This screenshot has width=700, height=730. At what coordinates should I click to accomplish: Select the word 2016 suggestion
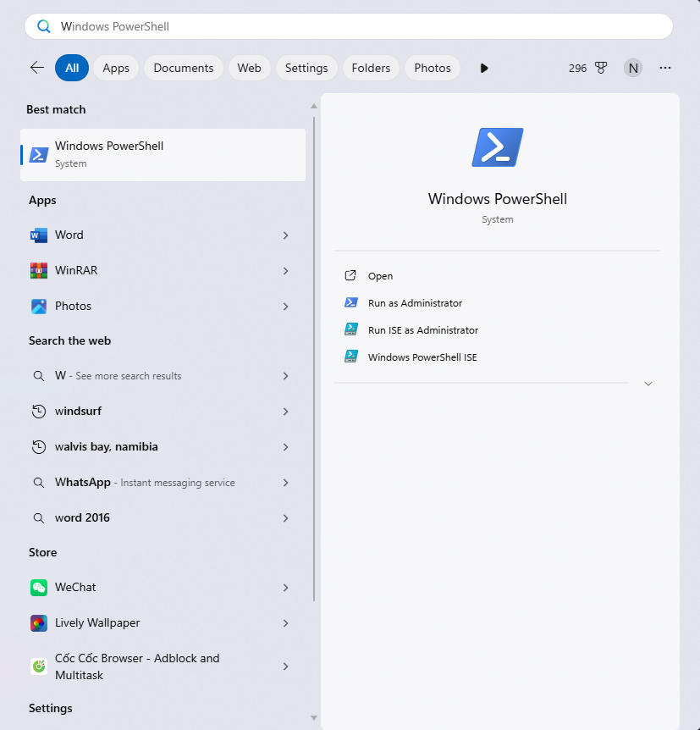click(163, 518)
